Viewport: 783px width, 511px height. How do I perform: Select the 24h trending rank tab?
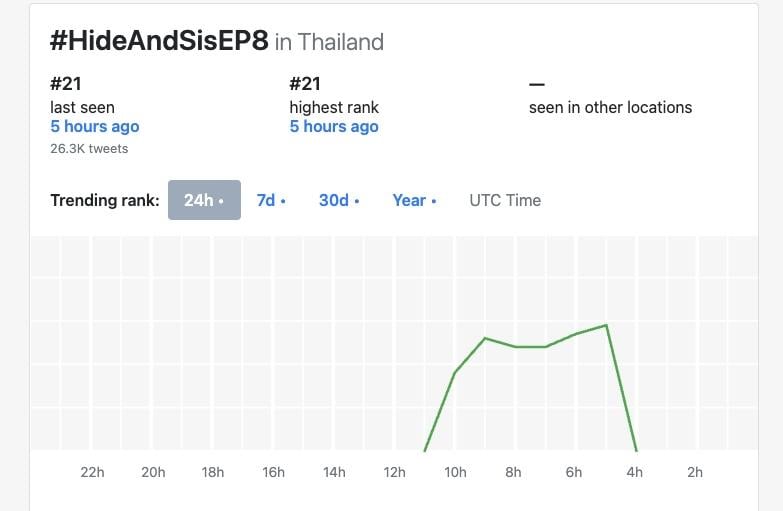pos(204,200)
